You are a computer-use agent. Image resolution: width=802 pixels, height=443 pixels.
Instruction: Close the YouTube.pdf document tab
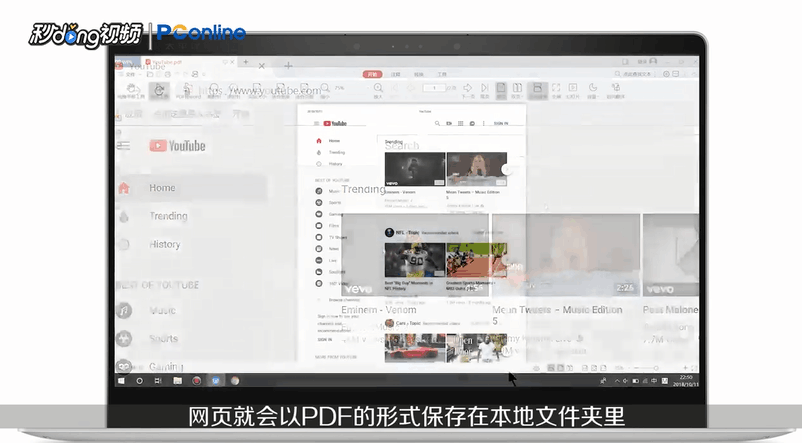(x=231, y=62)
